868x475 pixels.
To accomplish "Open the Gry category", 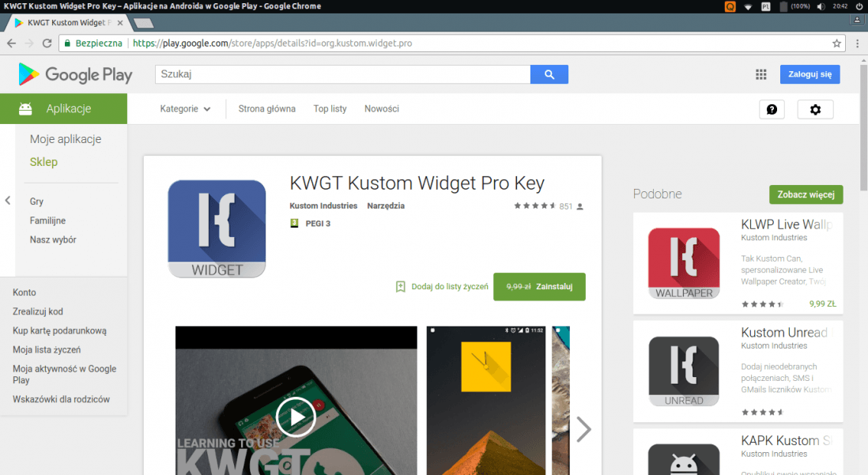I will pos(36,202).
